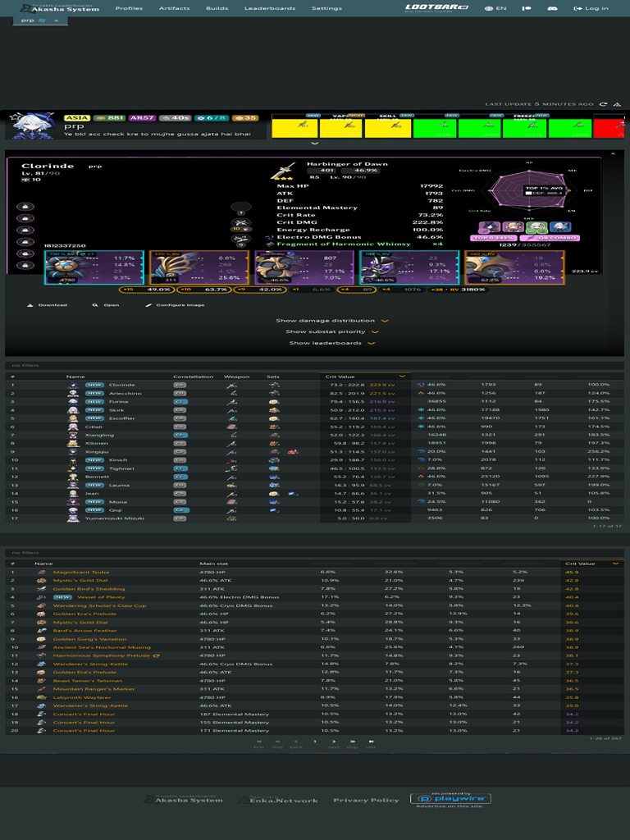
Task: Click Beast Tamer's Talisman artifact icon
Action: (41, 680)
